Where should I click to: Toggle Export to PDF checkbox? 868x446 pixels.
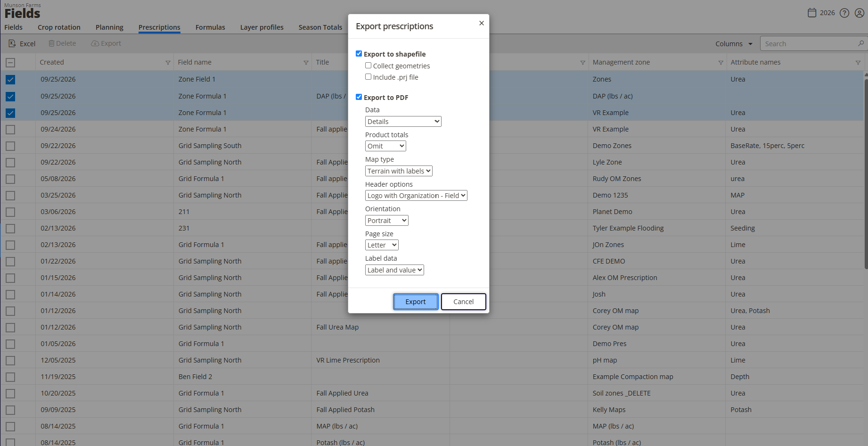(x=359, y=97)
